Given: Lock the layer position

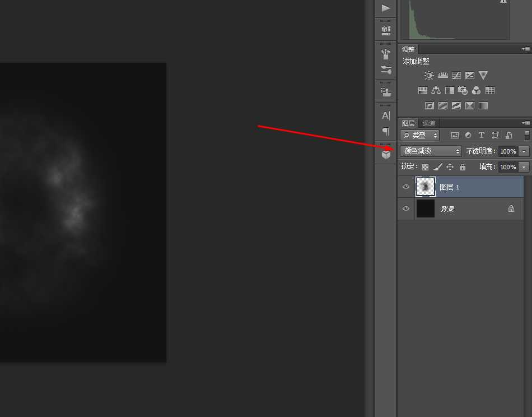Looking at the screenshot, I should point(450,167).
